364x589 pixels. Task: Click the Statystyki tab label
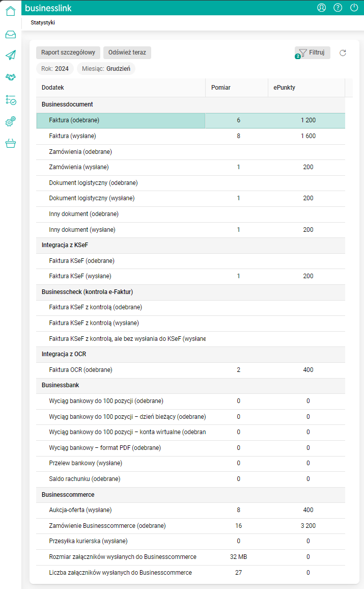point(43,23)
